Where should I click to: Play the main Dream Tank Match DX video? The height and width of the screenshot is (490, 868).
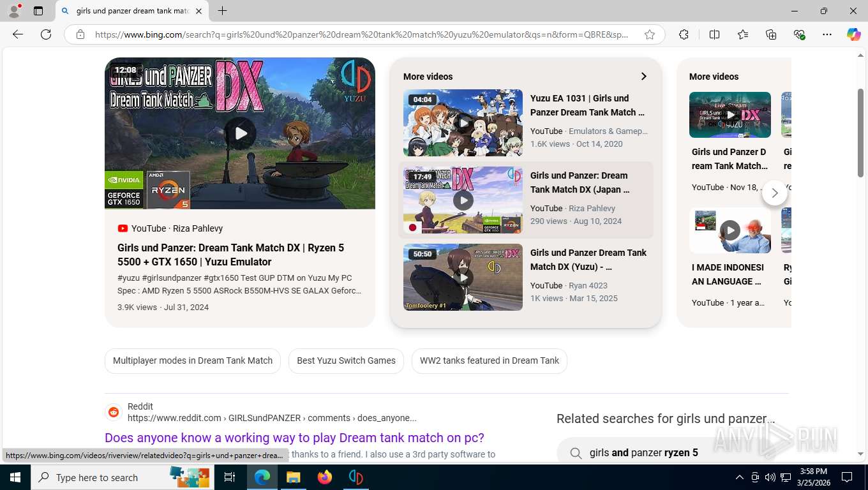[x=240, y=133]
